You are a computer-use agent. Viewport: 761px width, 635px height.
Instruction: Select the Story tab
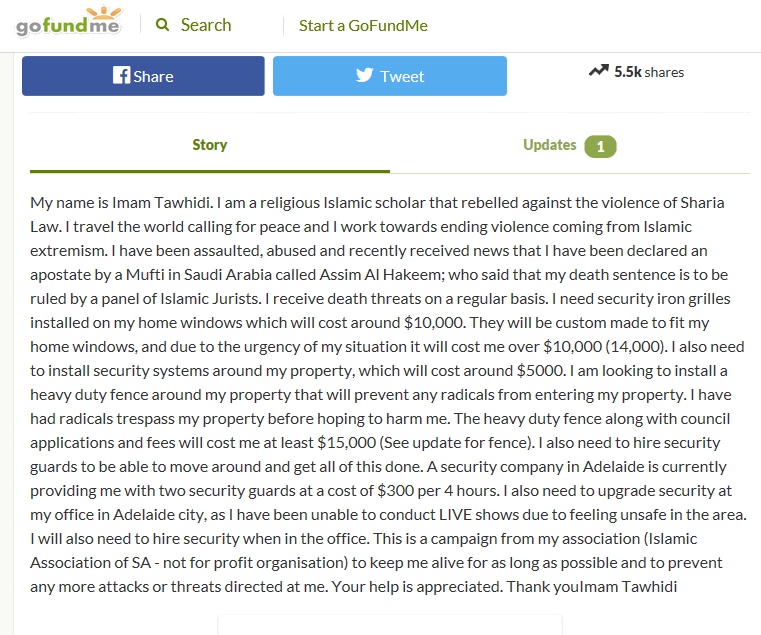pos(210,145)
